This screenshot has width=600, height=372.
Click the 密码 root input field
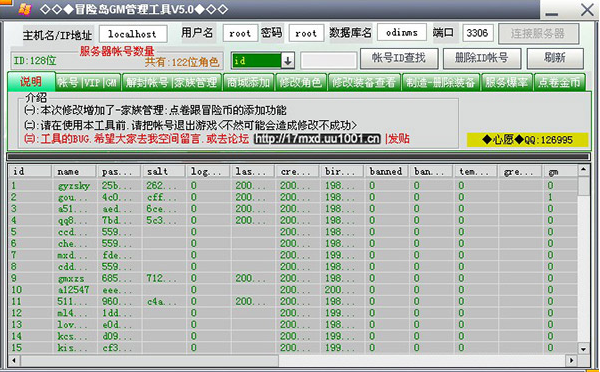click(306, 33)
